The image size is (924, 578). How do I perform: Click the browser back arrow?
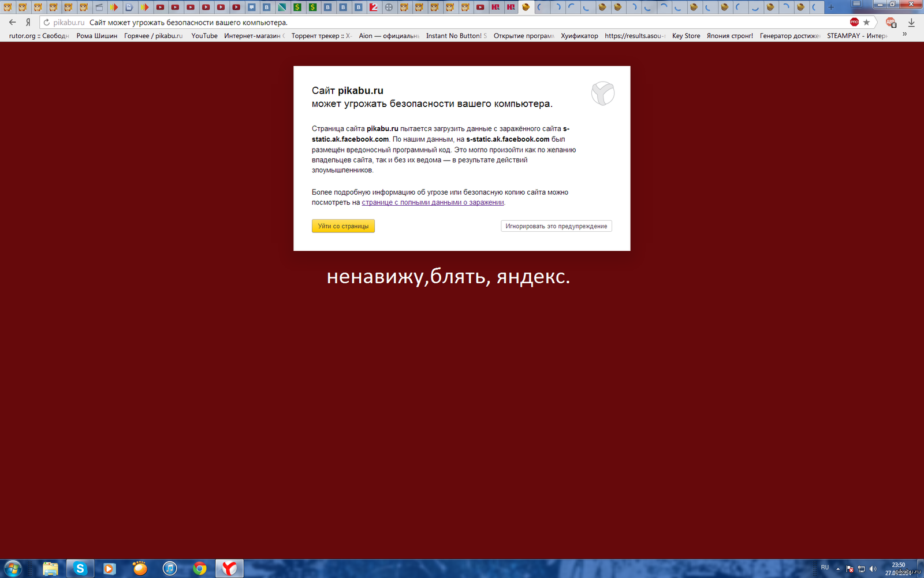click(12, 23)
